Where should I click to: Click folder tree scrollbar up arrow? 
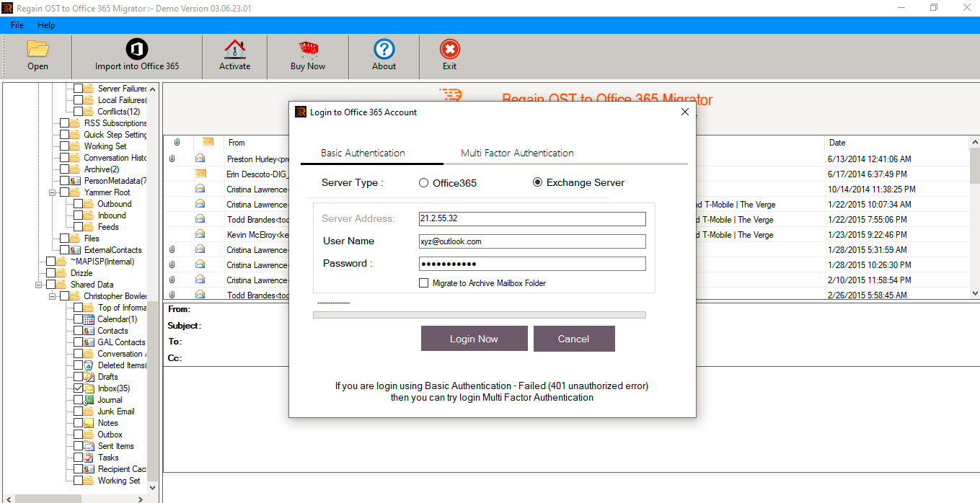[x=152, y=89]
